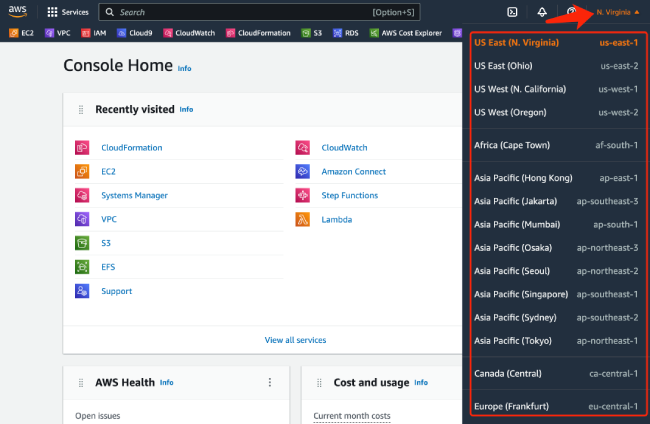Click the AWS logo in the header

(x=18, y=12)
